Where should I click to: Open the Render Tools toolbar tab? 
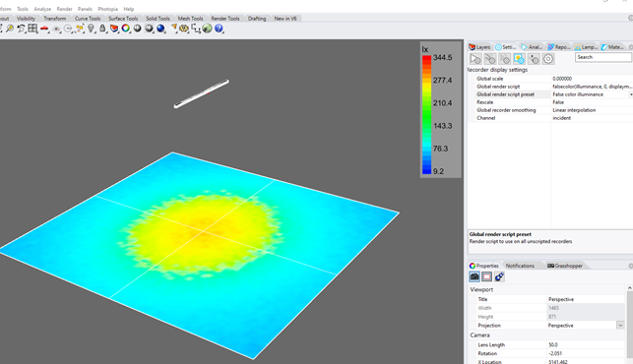(225, 19)
